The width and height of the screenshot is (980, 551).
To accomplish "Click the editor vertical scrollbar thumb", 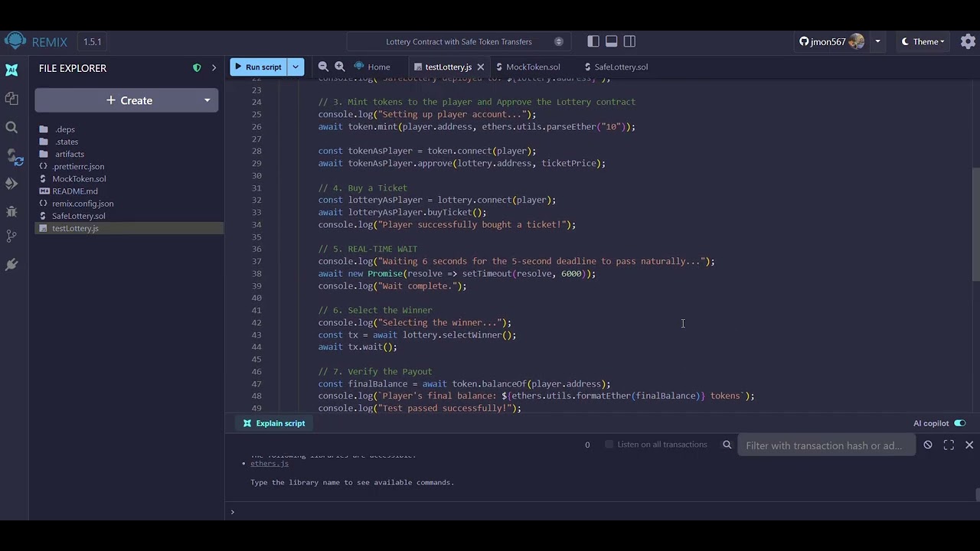I will (975, 225).
